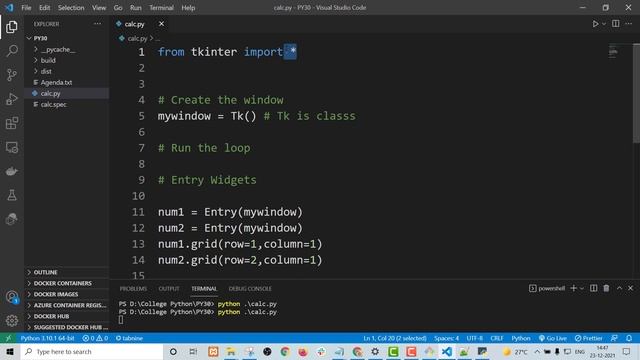
Task: Click the code minimap
Action: [x=613, y=52]
